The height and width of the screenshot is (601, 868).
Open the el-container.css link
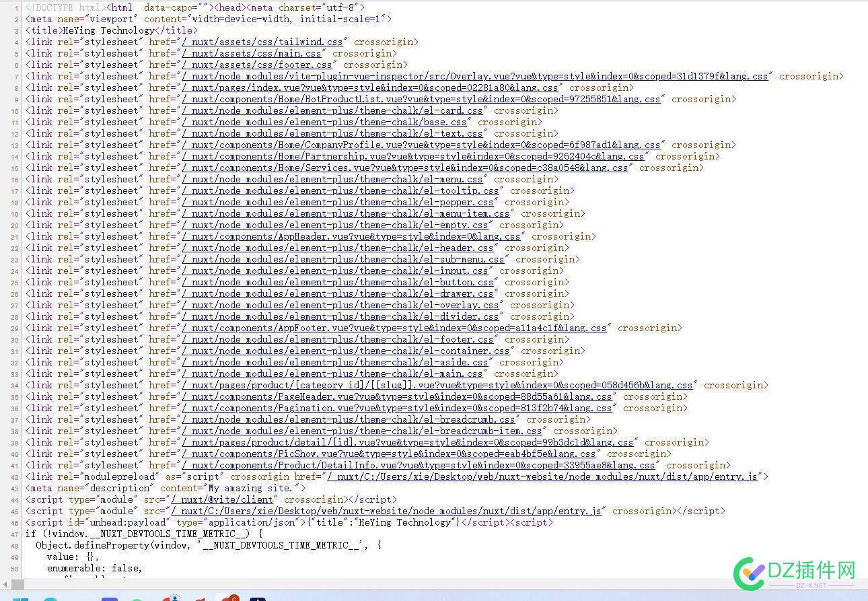(x=346, y=351)
